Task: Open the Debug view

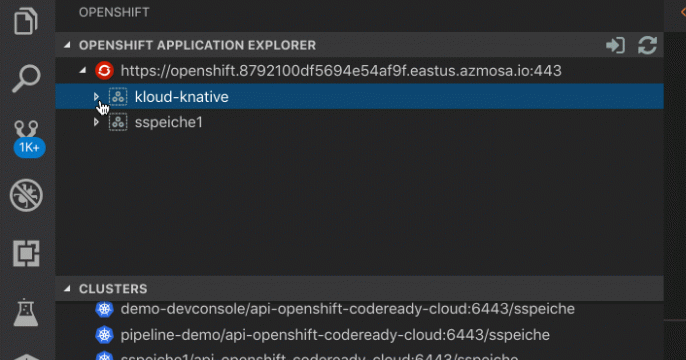Action: pos(26,195)
